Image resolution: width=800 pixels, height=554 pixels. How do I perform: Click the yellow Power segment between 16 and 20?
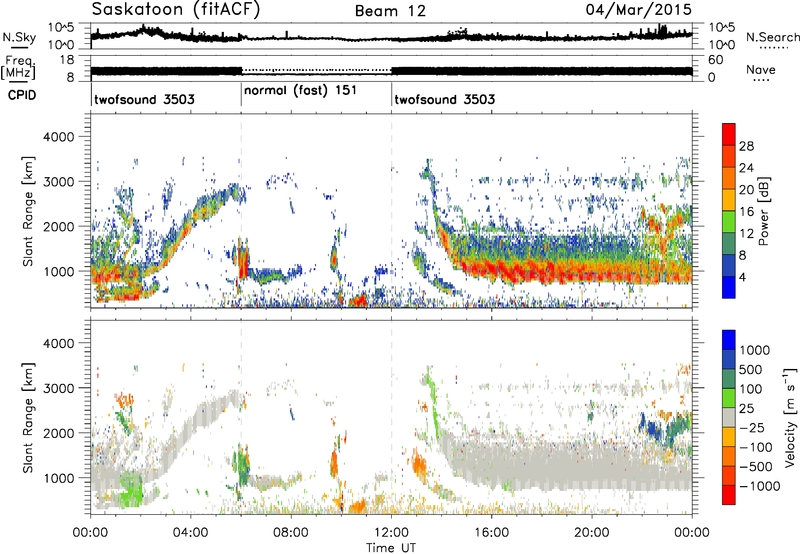[729, 200]
